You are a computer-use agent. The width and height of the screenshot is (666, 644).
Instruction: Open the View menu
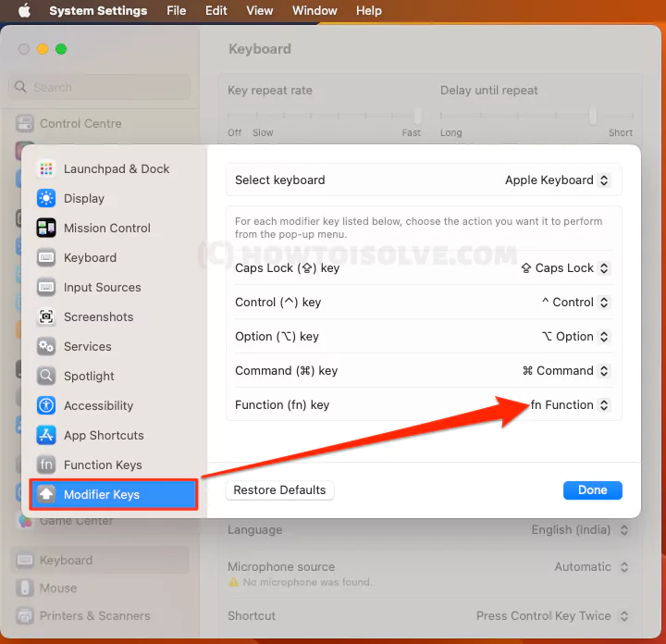[x=260, y=10]
